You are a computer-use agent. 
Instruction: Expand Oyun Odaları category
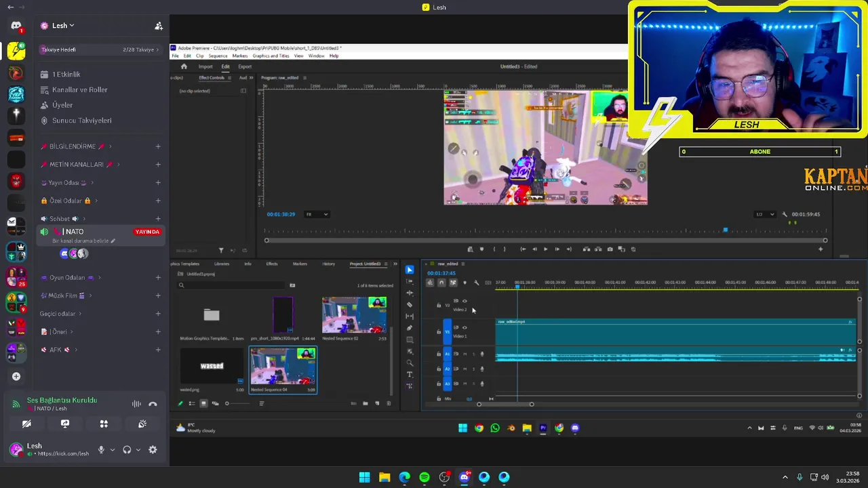pos(71,277)
